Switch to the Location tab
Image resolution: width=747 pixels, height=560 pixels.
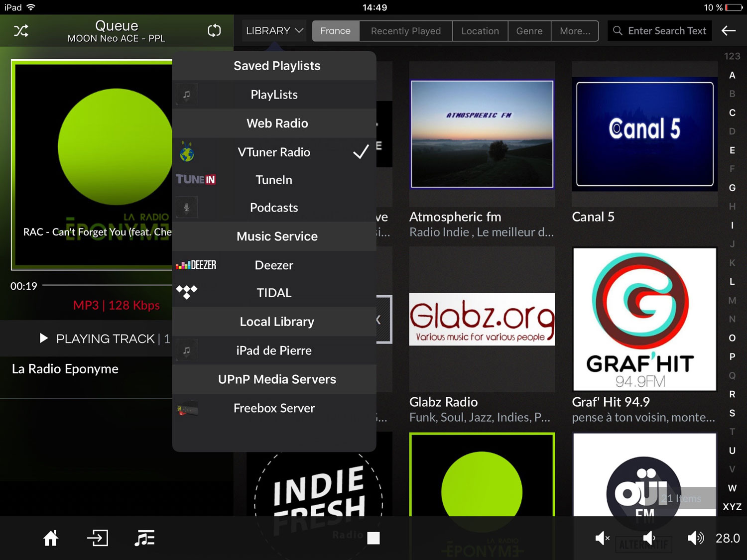480,31
